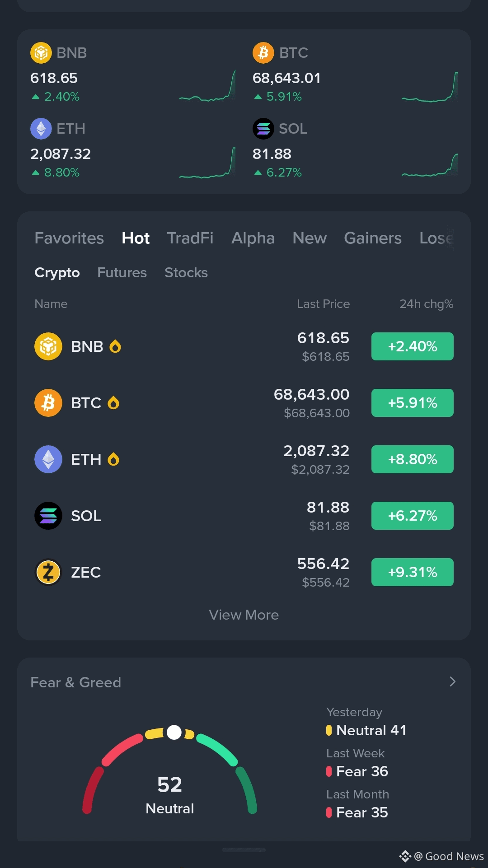Image resolution: width=488 pixels, height=868 pixels.
Task: Tap the +8.80% change button for ETH
Action: pos(413,459)
